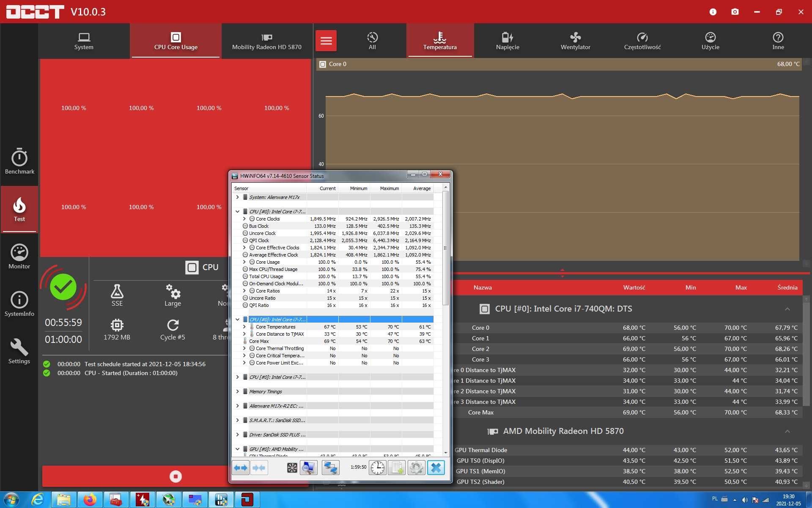The width and height of the screenshot is (812, 508).
Task: Collapse AMD Mobility Radeon HD 5870 group
Action: [787, 431]
